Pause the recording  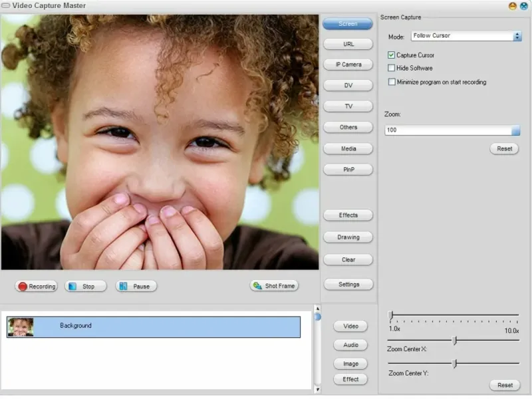click(x=136, y=287)
